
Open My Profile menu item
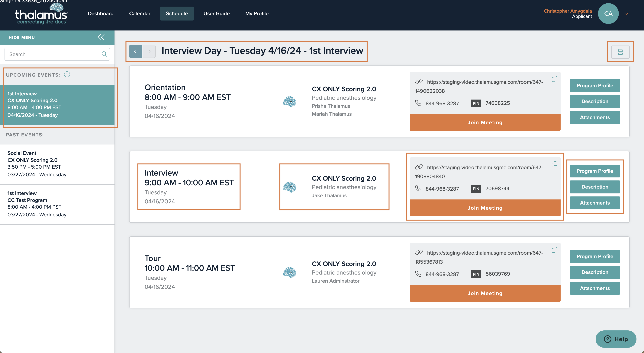257,14
